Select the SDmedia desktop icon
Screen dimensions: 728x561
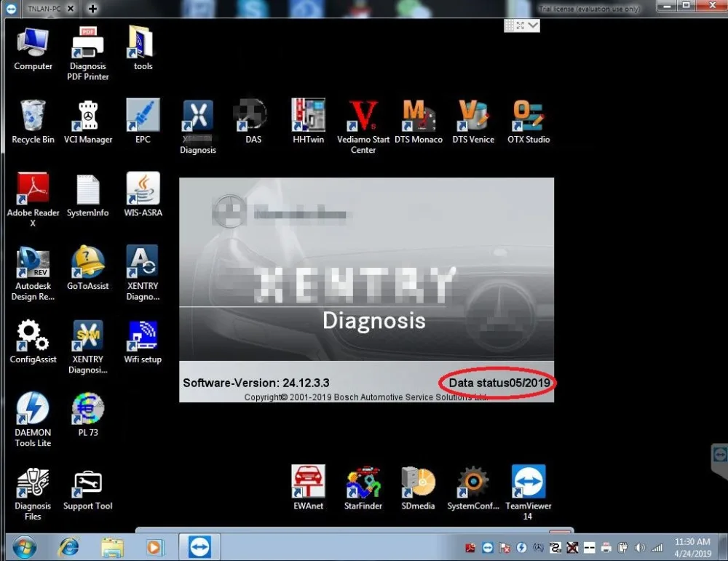419,488
